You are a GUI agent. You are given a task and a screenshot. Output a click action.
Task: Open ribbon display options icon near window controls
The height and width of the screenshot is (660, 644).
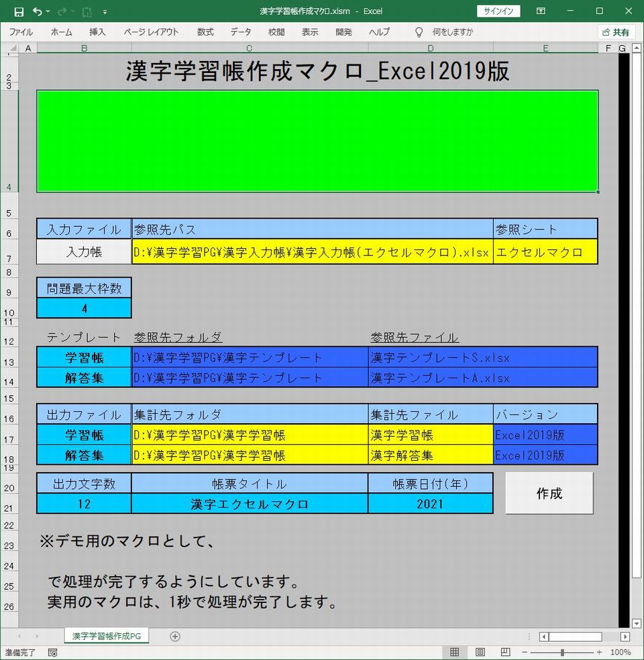[x=541, y=11]
